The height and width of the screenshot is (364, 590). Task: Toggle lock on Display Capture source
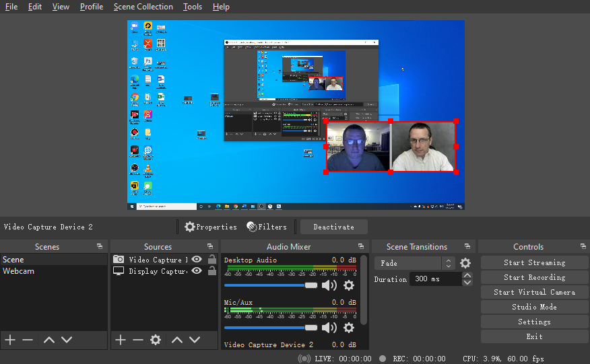click(x=212, y=270)
